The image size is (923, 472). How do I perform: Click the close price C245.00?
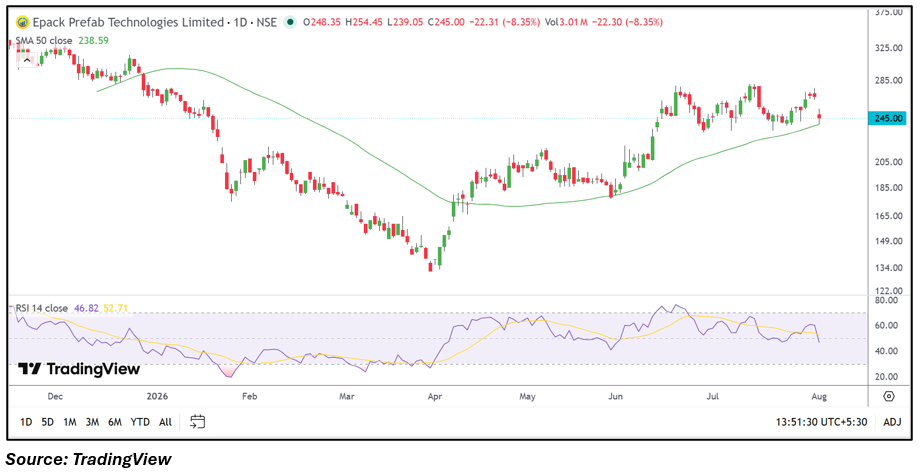pos(446,22)
